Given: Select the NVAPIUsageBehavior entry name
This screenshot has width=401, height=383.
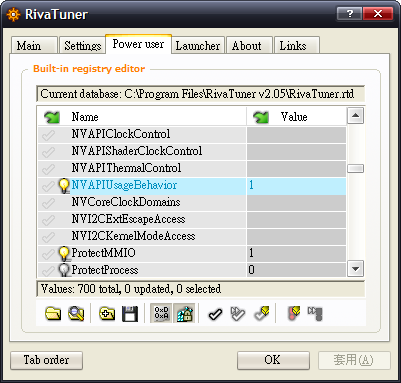Looking at the screenshot, I should coord(124,185).
